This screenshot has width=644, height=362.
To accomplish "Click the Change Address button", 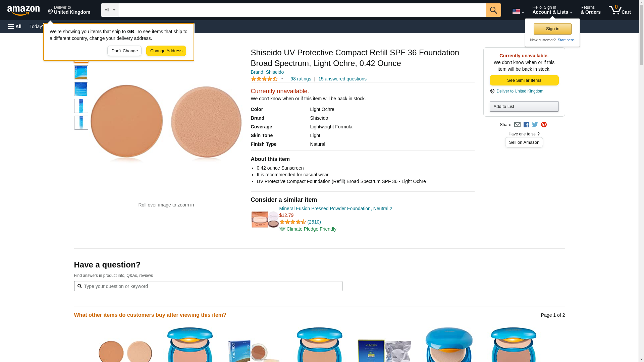I will pos(166,51).
